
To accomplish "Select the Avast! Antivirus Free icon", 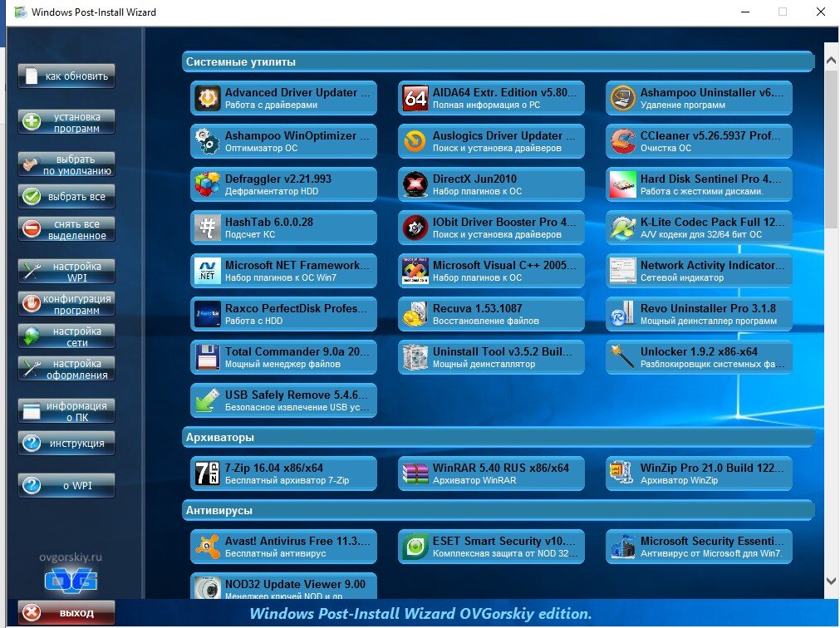I will 208,547.
